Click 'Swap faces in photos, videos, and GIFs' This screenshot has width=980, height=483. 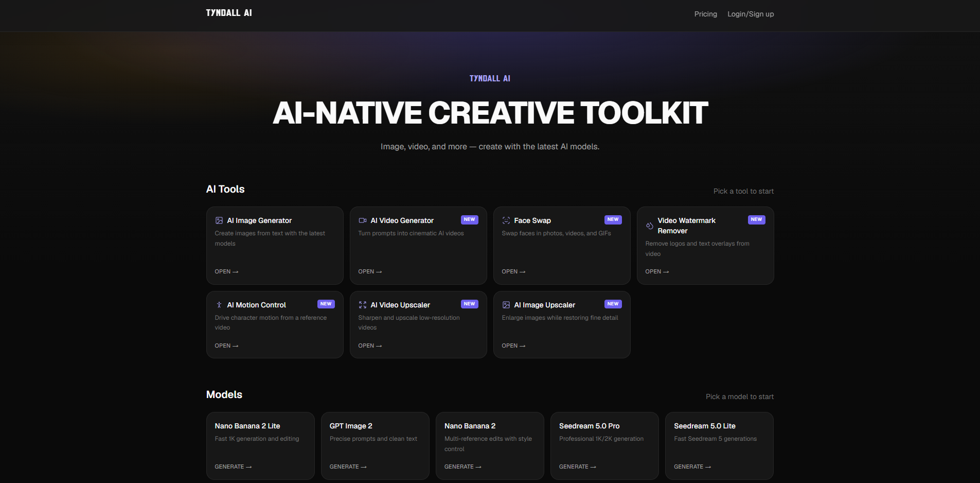pos(557,233)
